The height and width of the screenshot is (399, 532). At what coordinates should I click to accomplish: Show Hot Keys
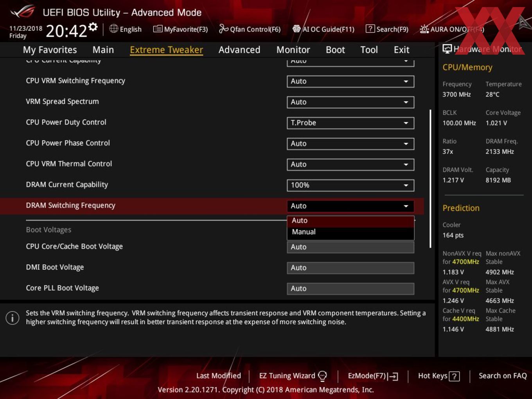point(433,376)
